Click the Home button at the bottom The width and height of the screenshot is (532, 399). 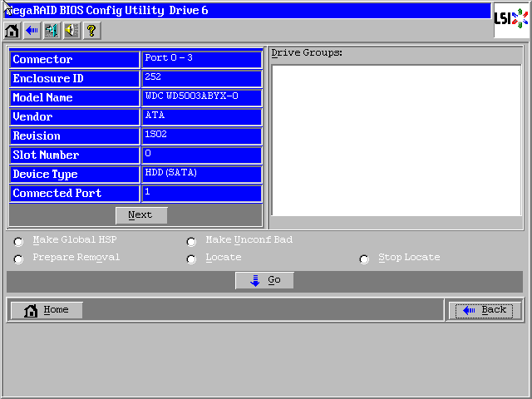pos(47,310)
